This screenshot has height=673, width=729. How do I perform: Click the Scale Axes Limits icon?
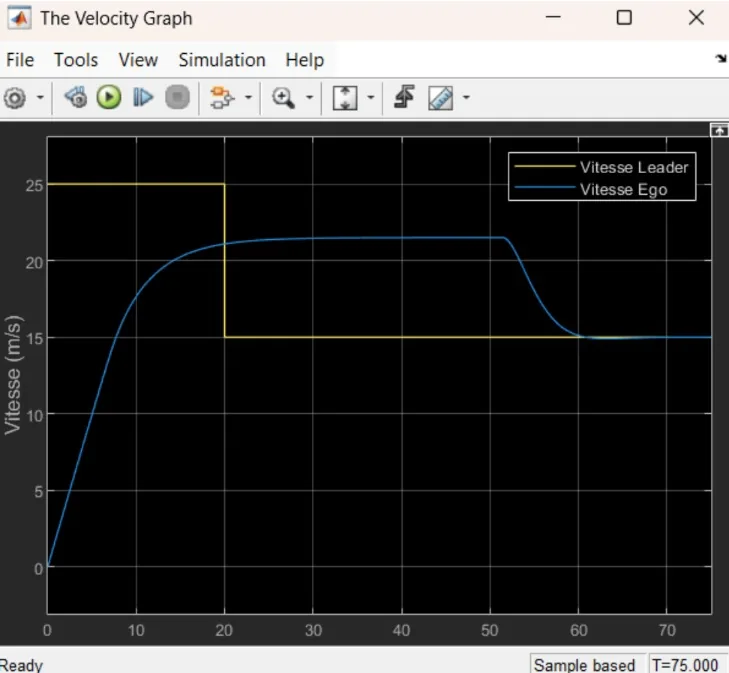[x=345, y=98]
